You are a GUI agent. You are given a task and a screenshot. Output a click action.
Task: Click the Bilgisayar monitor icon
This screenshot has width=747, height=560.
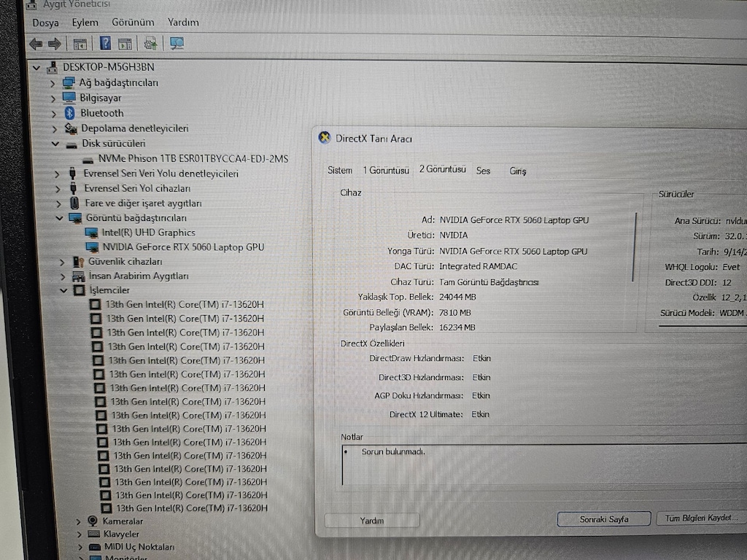69,98
